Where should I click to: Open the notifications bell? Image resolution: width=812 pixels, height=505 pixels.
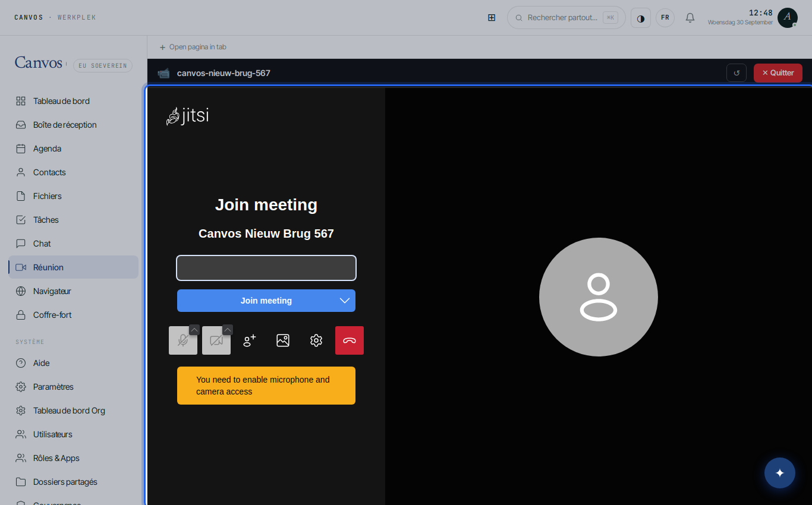(x=690, y=18)
